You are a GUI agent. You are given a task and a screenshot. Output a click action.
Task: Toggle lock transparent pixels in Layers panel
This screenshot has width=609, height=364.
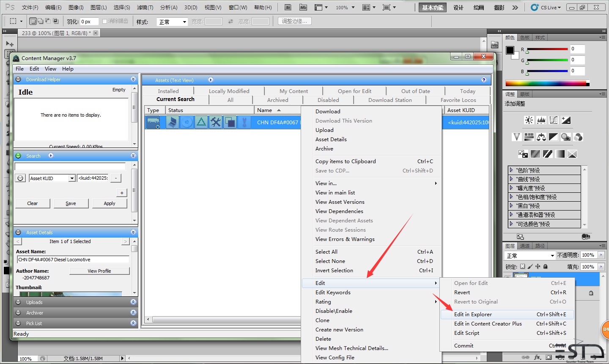tap(522, 266)
